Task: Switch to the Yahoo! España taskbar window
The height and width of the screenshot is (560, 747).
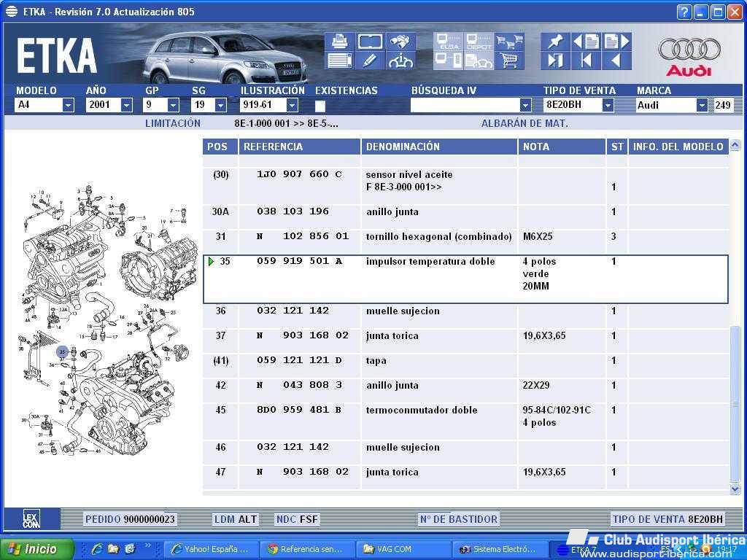Action: [212, 549]
